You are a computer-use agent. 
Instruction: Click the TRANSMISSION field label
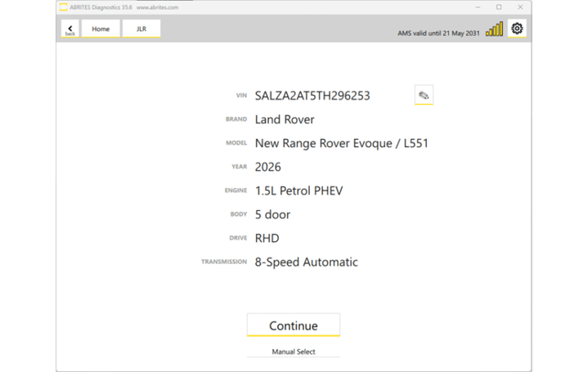(224, 262)
